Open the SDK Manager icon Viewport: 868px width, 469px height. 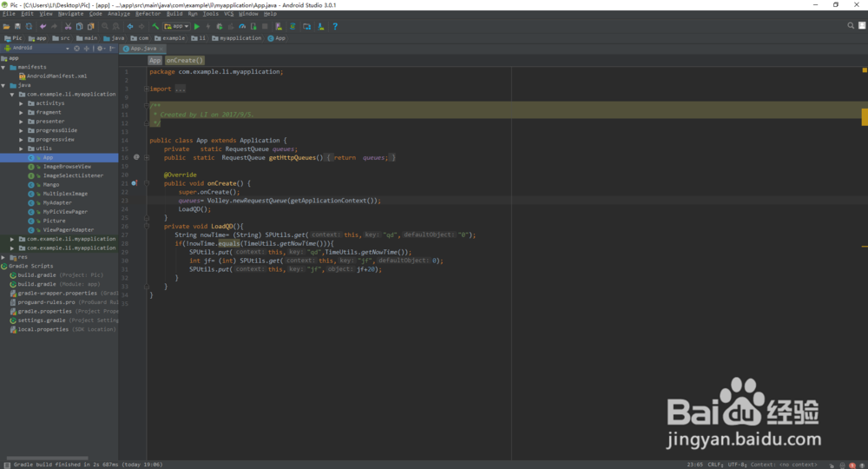[321, 26]
